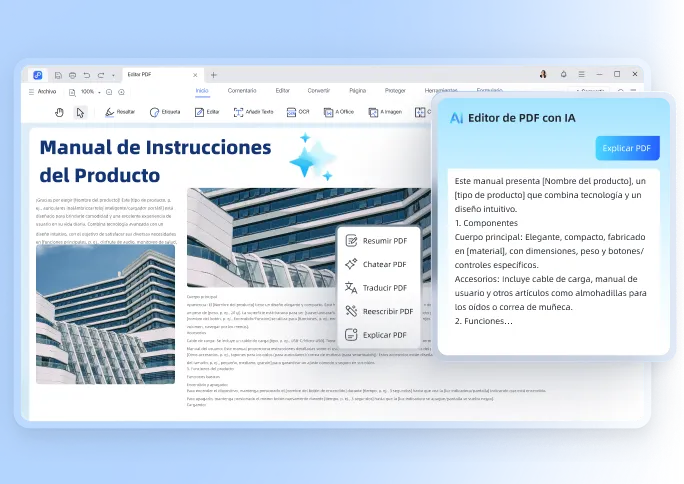Image resolution: width=684 pixels, height=484 pixels.
Task: Choose Reescribir PDF in AI menu
Action: (379, 311)
